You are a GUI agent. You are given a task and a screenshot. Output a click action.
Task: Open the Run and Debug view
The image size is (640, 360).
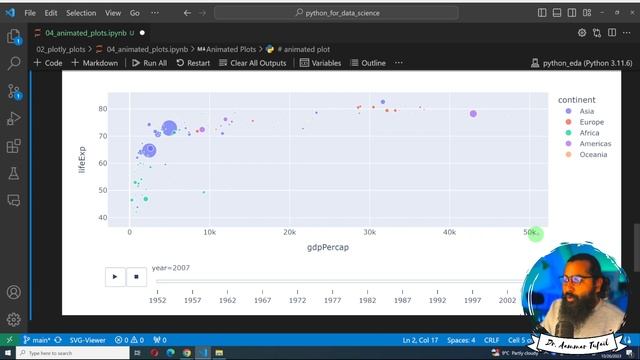13,118
